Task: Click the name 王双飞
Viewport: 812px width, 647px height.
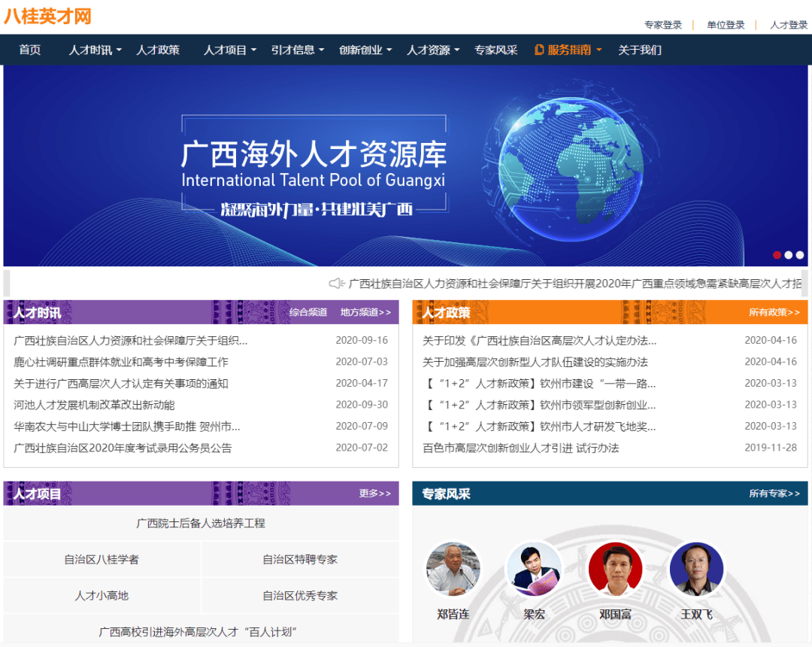Action: 696,615
